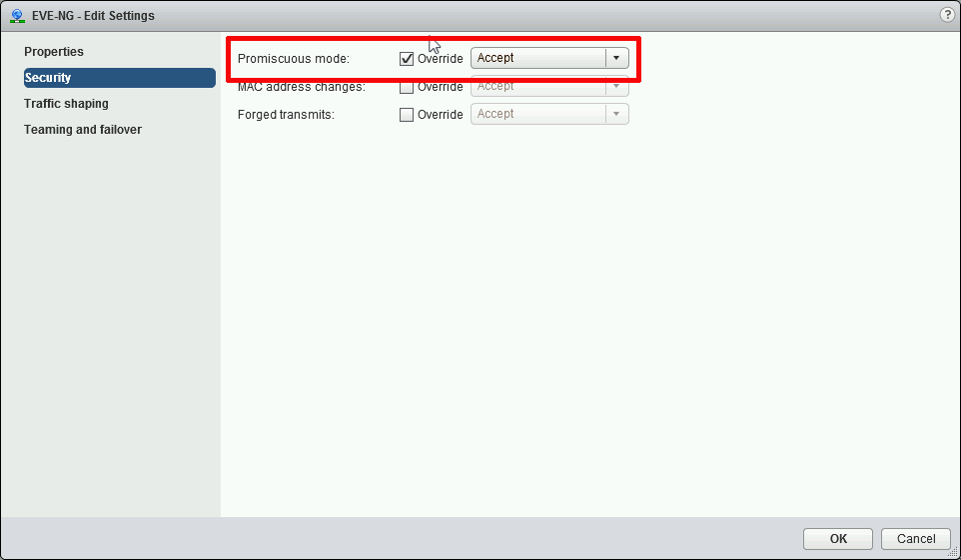
Task: Open the Promiscuous mode Accept dropdown
Action: [549, 58]
